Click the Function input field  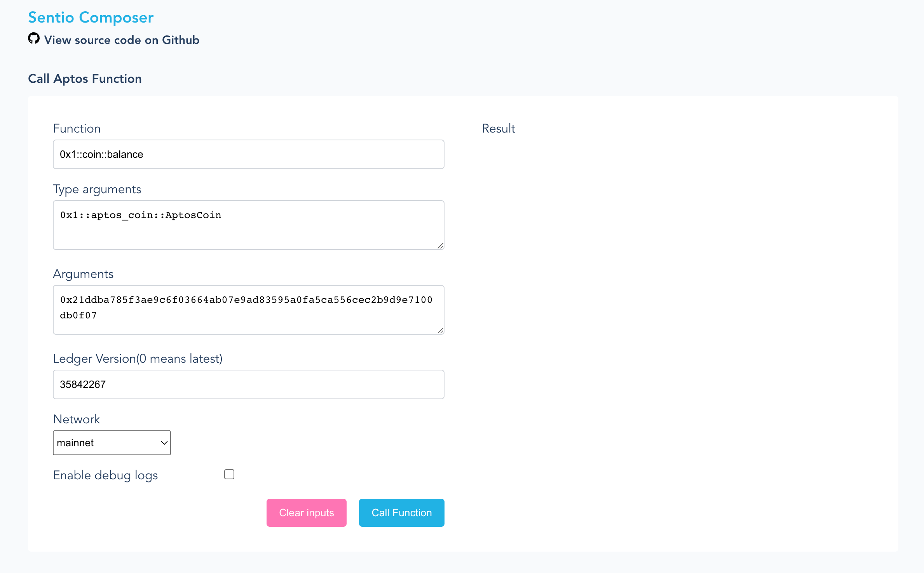249,154
